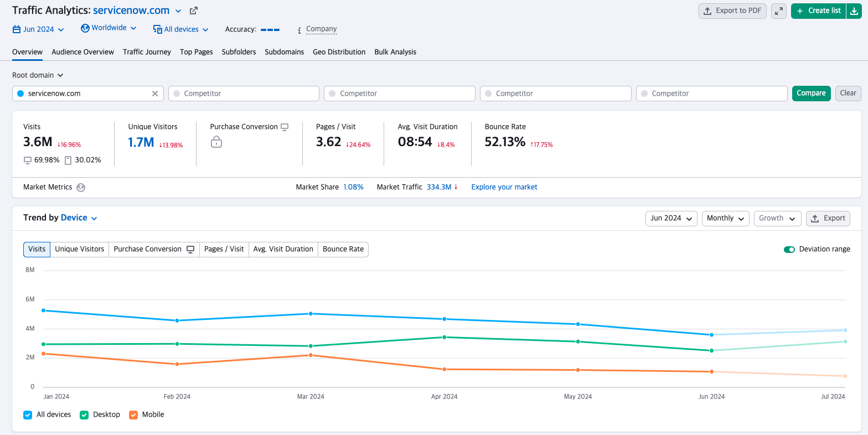Viewport: 868px width, 435px height.
Task: Remove servicenow.com with the X icon
Action: (155, 94)
